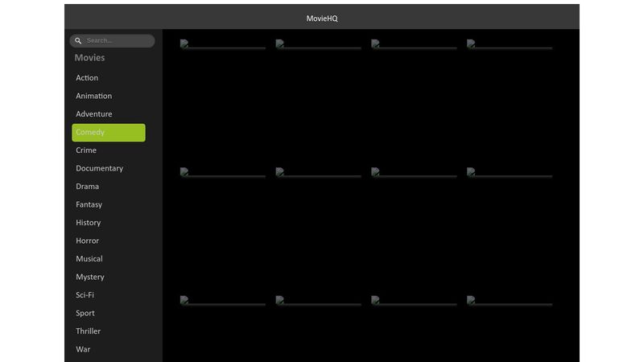Click the search magnifier icon
The image size is (644, 362).
(78, 41)
